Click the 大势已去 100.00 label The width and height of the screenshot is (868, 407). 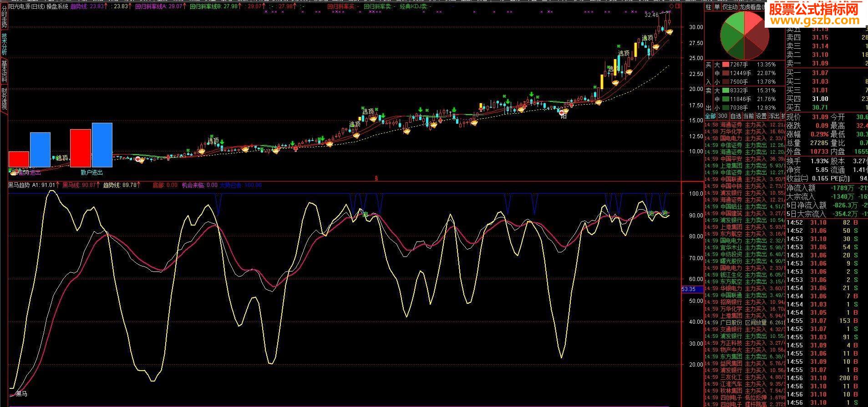tap(241, 185)
